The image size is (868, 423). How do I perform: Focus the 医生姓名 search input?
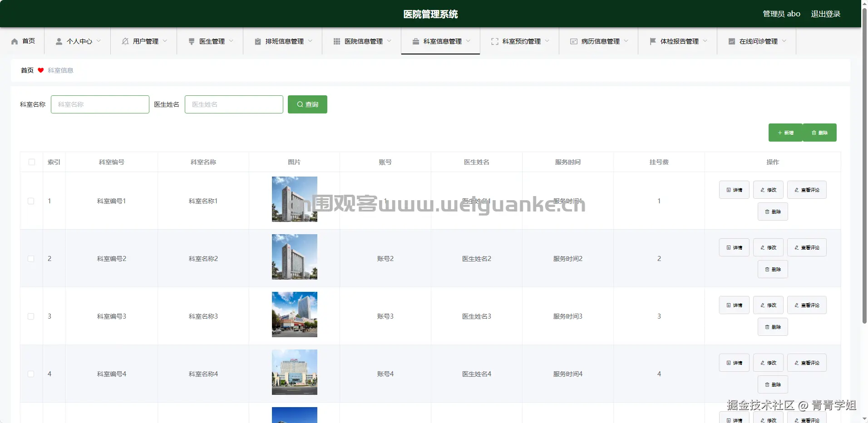click(234, 104)
